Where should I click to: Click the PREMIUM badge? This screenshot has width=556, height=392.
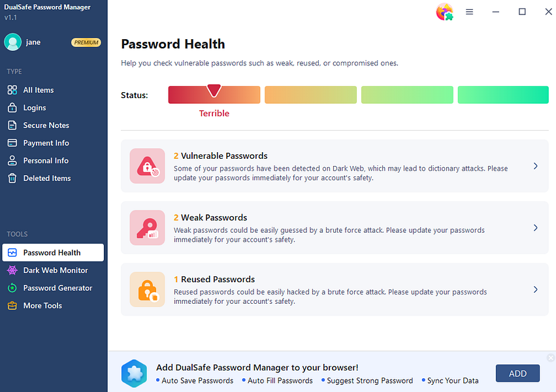tap(86, 42)
